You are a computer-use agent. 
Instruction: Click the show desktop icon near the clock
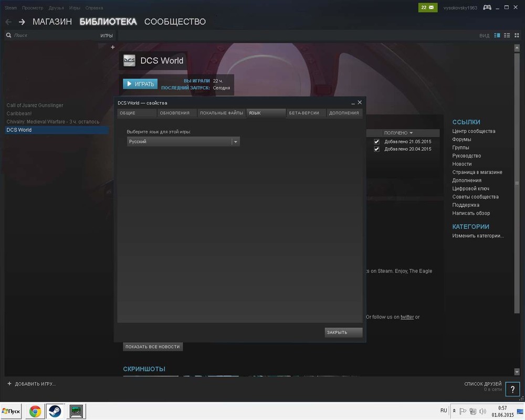tap(520, 411)
